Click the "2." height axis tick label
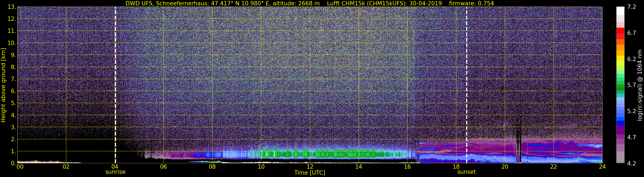Viewport: 644px width, 177px height. click(x=13, y=139)
